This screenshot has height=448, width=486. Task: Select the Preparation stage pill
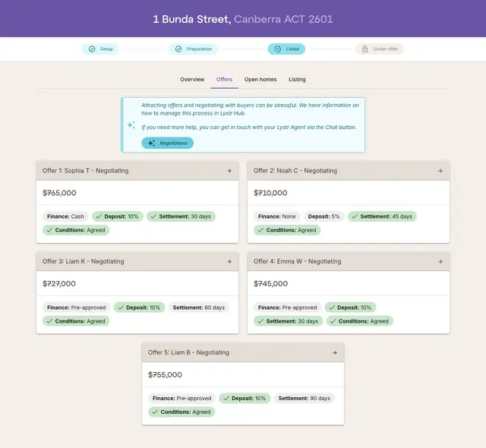tap(194, 49)
